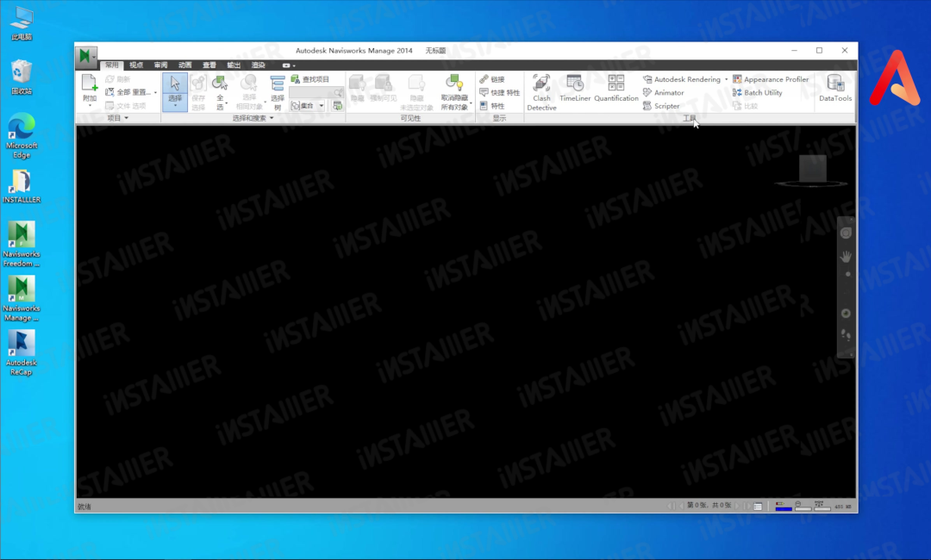The width and height of the screenshot is (931, 560).
Task: Switch to the 渲染 (Render) ribbon tab
Action: point(259,65)
